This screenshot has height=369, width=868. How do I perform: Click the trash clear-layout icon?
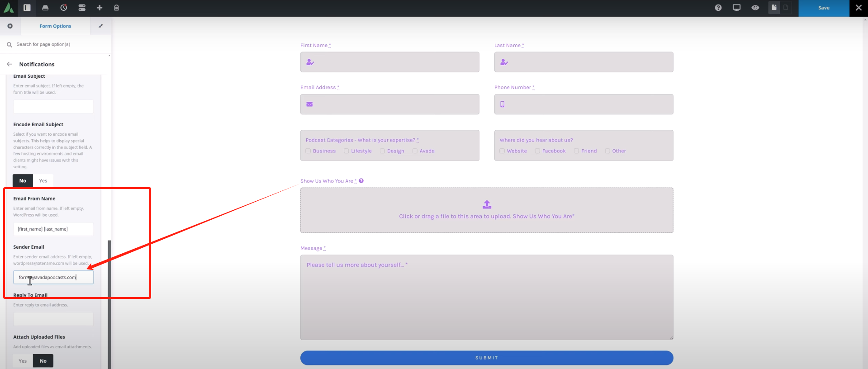117,8
